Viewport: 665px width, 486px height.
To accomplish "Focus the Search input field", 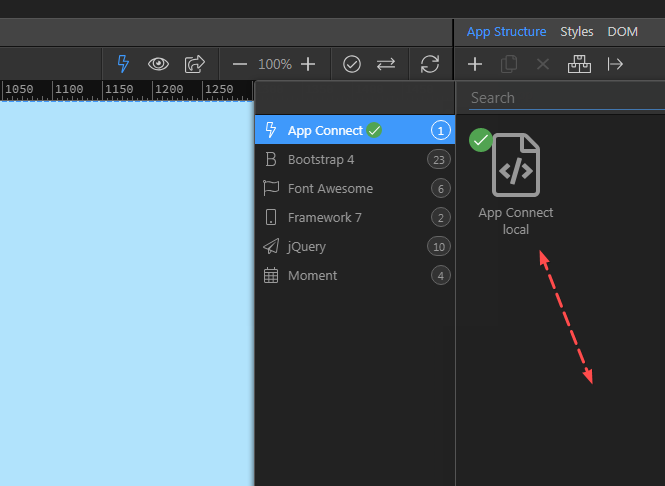I will pyautogui.click(x=567, y=98).
